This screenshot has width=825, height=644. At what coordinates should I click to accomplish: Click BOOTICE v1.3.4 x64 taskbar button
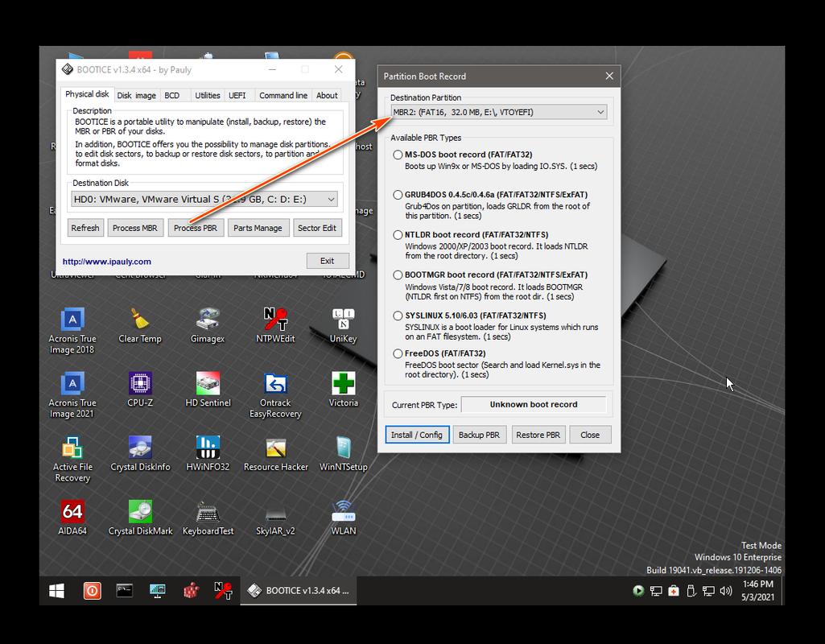pyautogui.click(x=299, y=591)
